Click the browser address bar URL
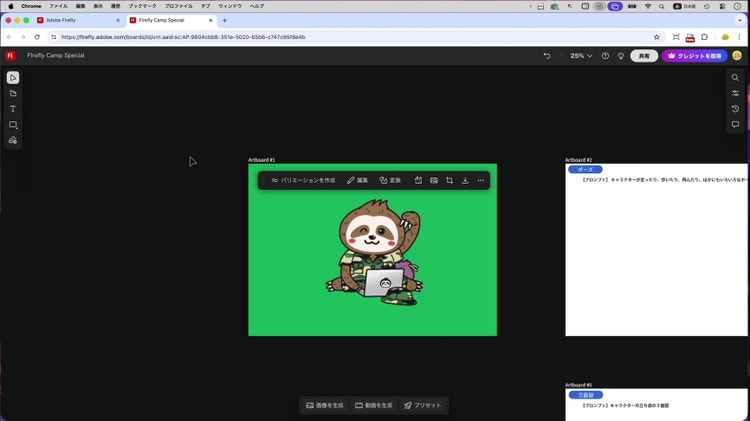 click(183, 37)
